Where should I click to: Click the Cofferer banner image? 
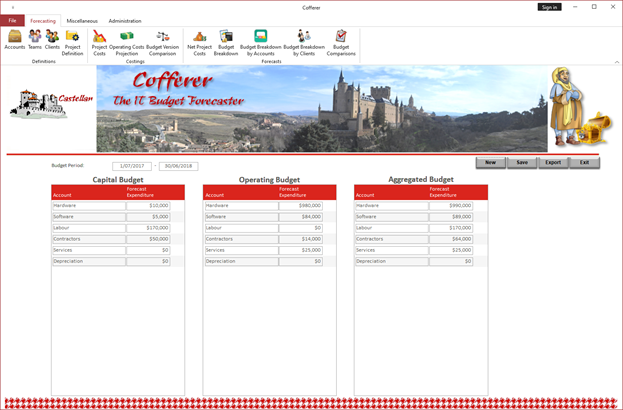322,108
